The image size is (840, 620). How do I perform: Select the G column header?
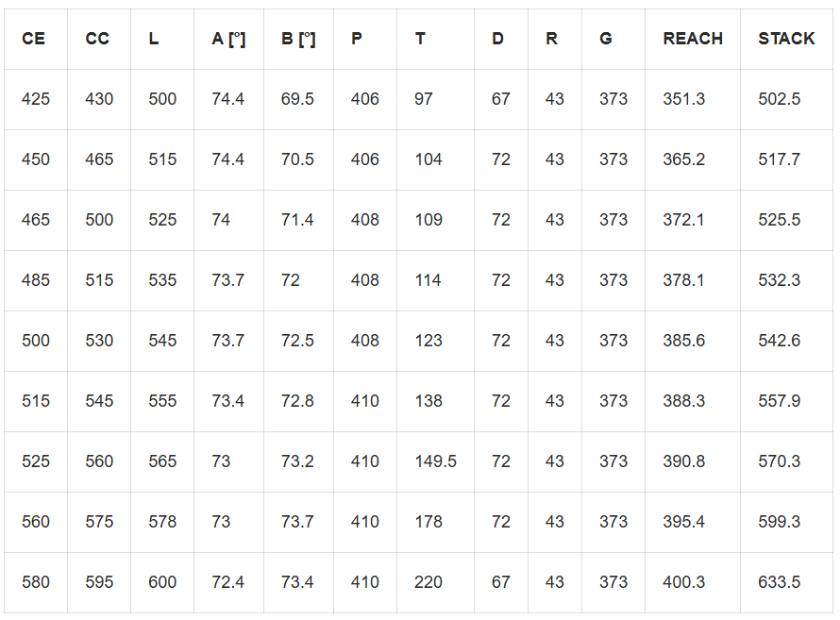click(606, 39)
